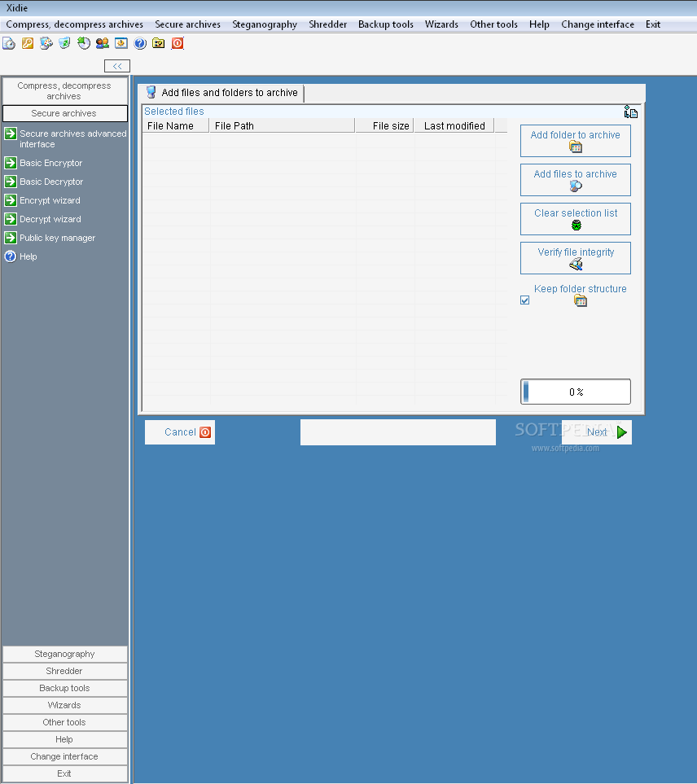Click Change interface button in the sidebar

pyautogui.click(x=65, y=756)
